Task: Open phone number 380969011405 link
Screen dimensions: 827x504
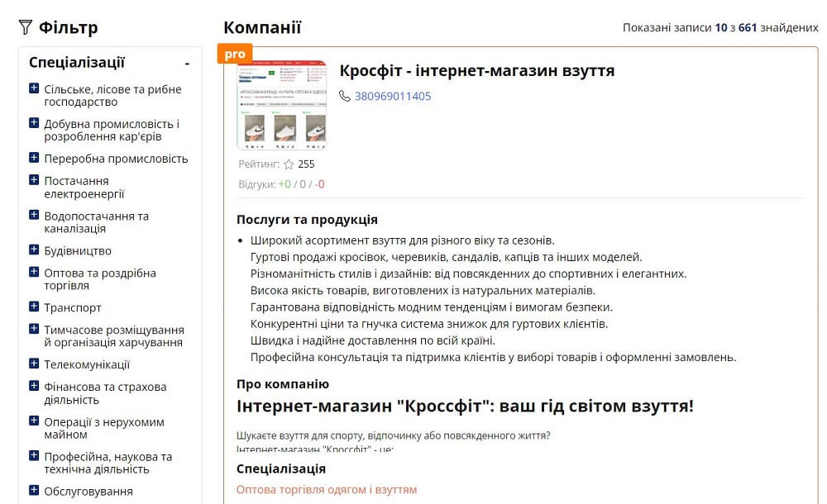Action: click(393, 96)
